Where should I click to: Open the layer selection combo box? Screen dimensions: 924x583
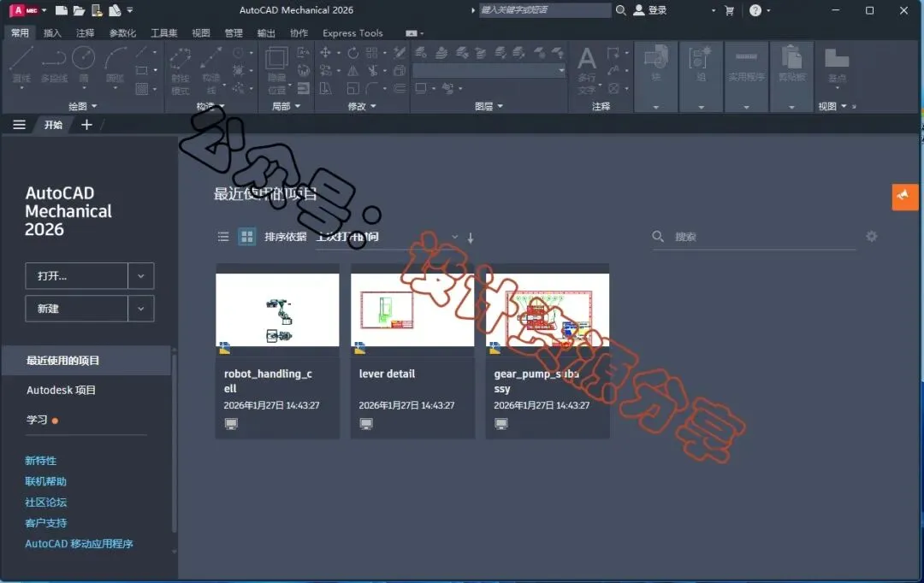click(x=489, y=71)
